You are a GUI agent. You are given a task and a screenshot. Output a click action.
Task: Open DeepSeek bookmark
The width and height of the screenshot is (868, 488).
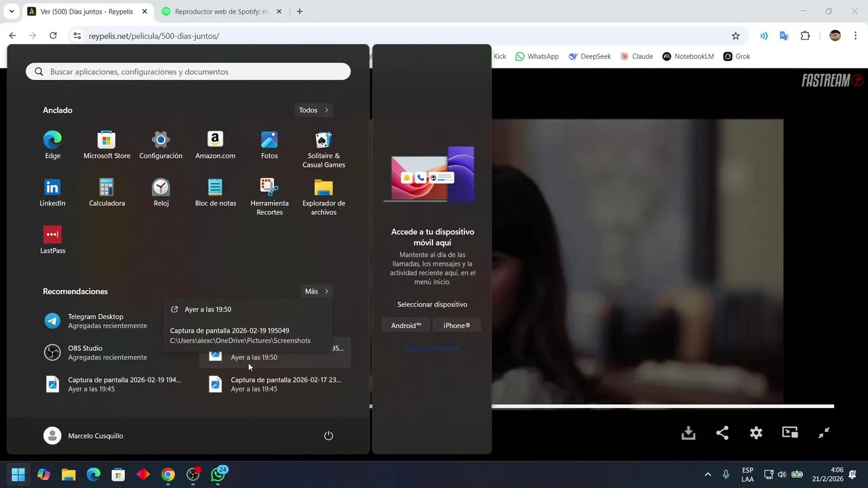589,56
